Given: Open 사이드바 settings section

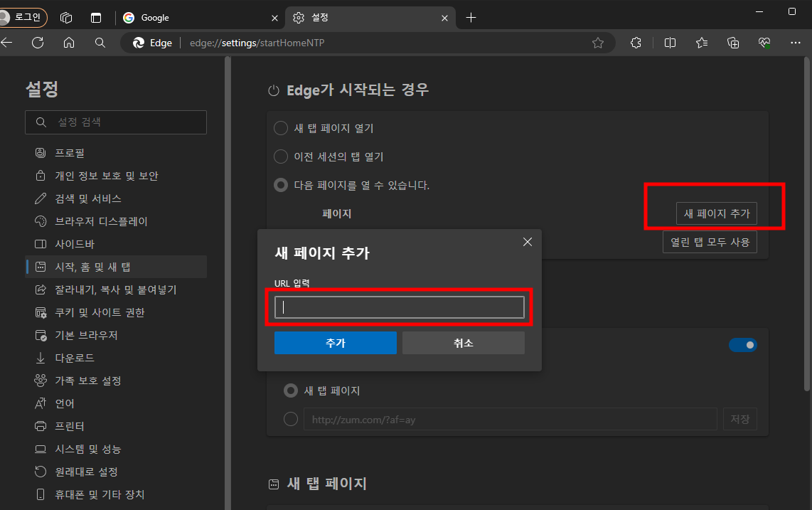Looking at the screenshot, I should 116,244.
